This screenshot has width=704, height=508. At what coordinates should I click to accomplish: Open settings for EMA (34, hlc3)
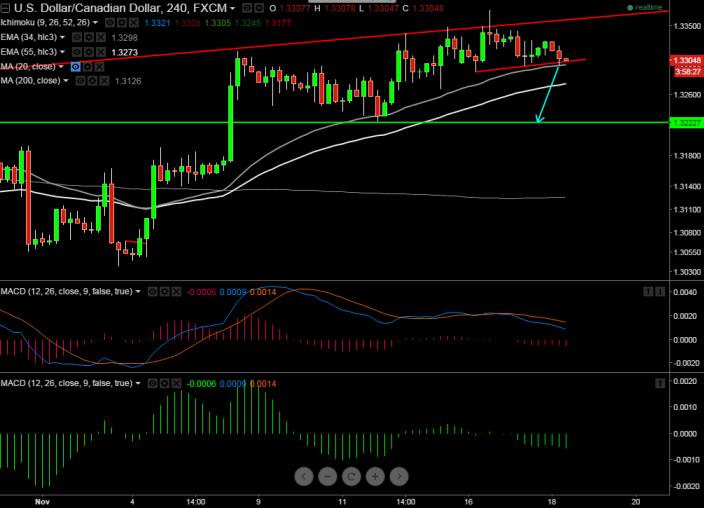pyautogui.click(x=89, y=37)
